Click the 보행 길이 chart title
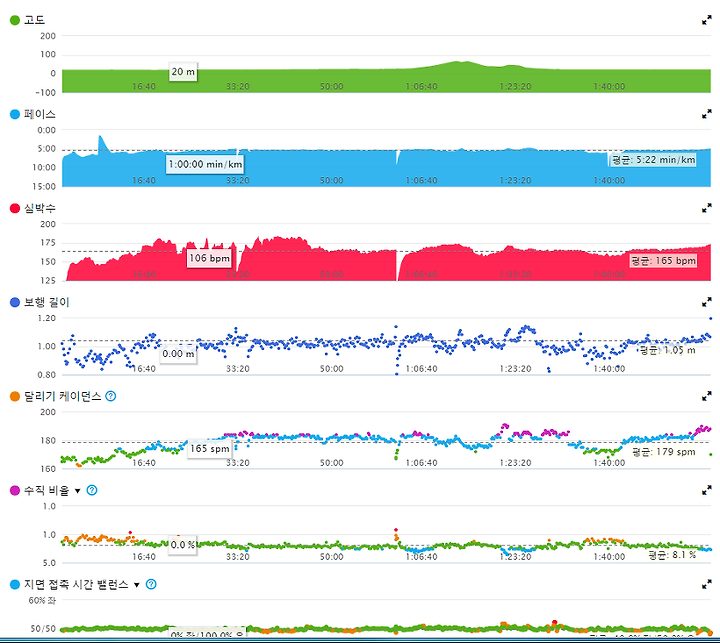 (x=46, y=302)
